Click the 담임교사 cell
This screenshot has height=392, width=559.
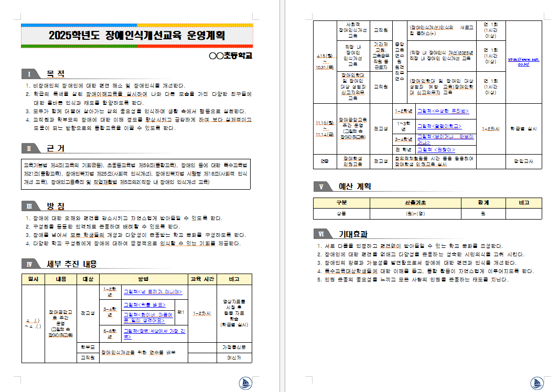[x=524, y=161]
